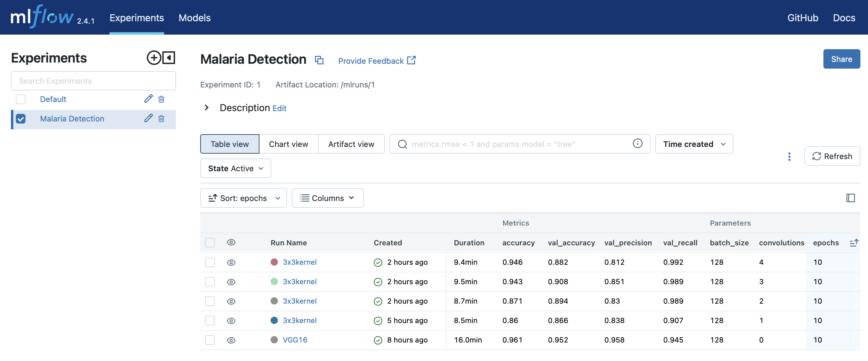868x361 pixels.
Task: Click the external link icon after Provide Feedback
Action: click(x=411, y=60)
